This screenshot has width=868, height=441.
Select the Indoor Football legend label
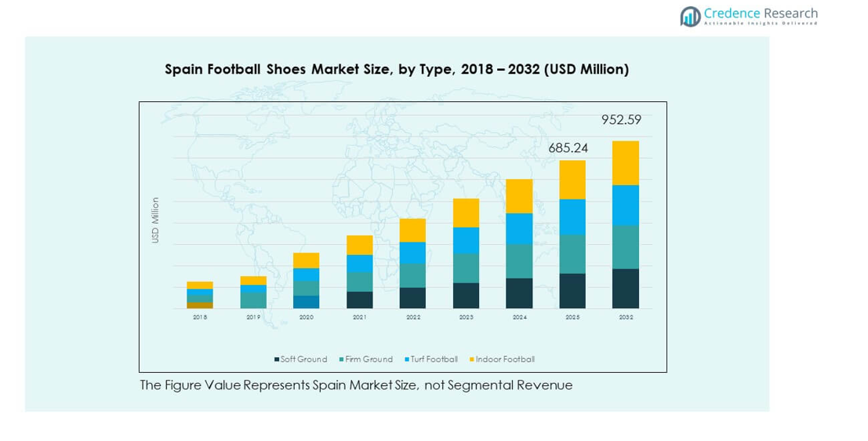coord(505,359)
